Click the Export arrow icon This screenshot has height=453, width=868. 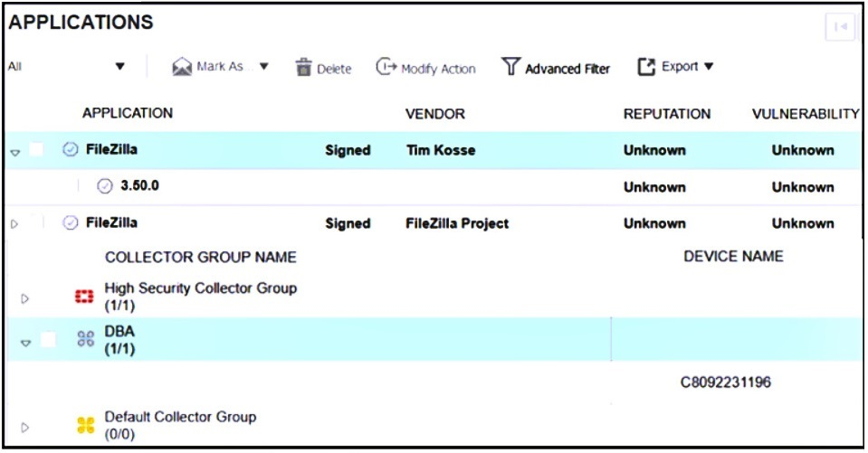[x=646, y=67]
